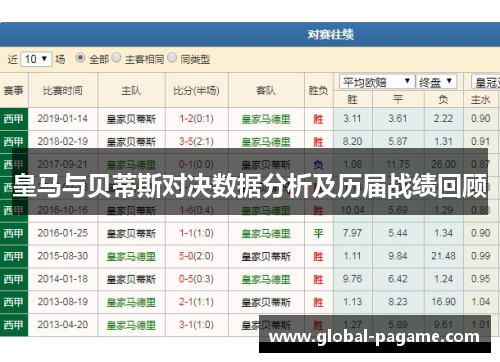Click home team 皇家马德里 in 2013-04-20 row

131,325
